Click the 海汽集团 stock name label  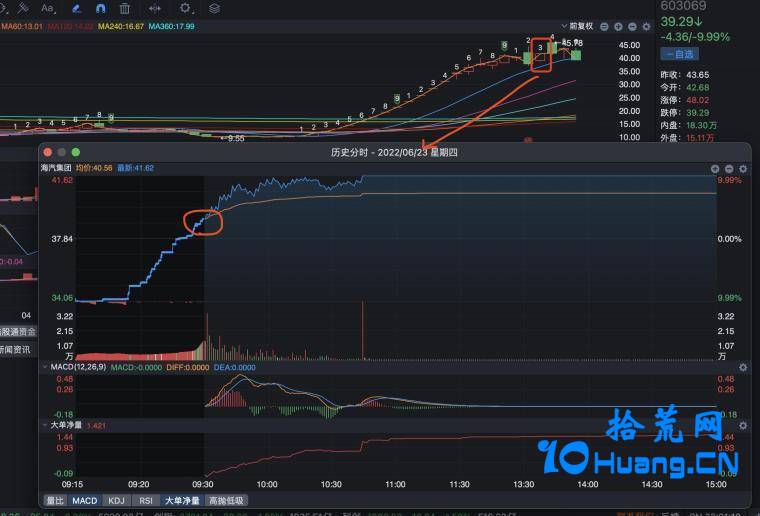[x=56, y=168]
